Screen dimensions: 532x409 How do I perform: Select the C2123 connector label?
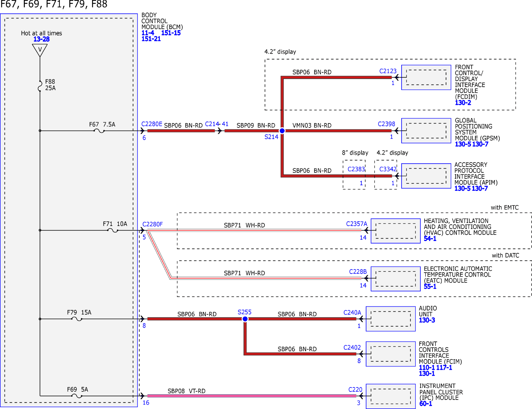click(388, 71)
